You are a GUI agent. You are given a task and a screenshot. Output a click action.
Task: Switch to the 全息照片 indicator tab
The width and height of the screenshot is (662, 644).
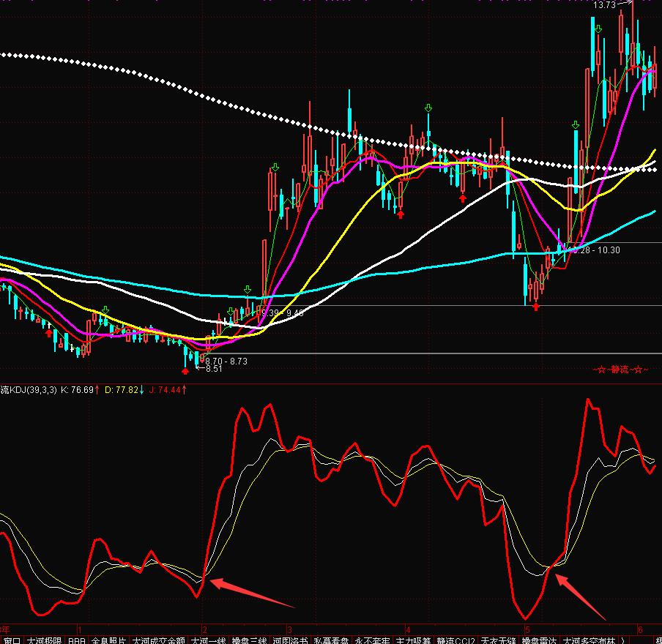coord(108,640)
